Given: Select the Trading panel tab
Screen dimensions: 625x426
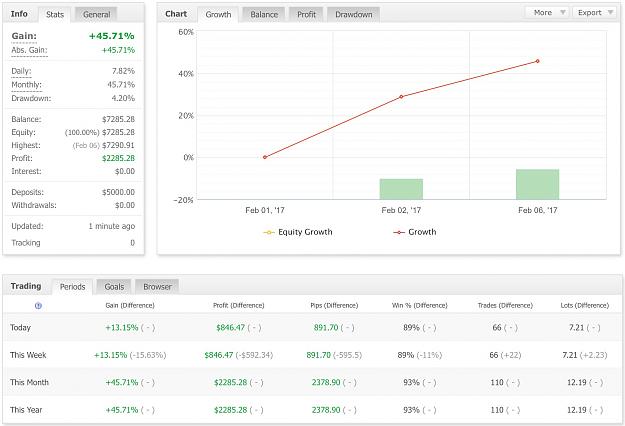Looking at the screenshot, I should [x=26, y=286].
